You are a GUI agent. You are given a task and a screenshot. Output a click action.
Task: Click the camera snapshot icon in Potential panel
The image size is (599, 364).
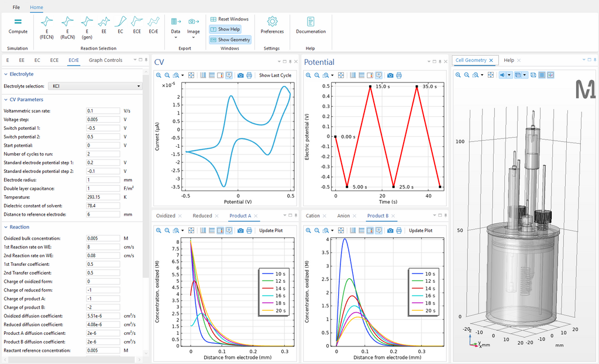391,75
